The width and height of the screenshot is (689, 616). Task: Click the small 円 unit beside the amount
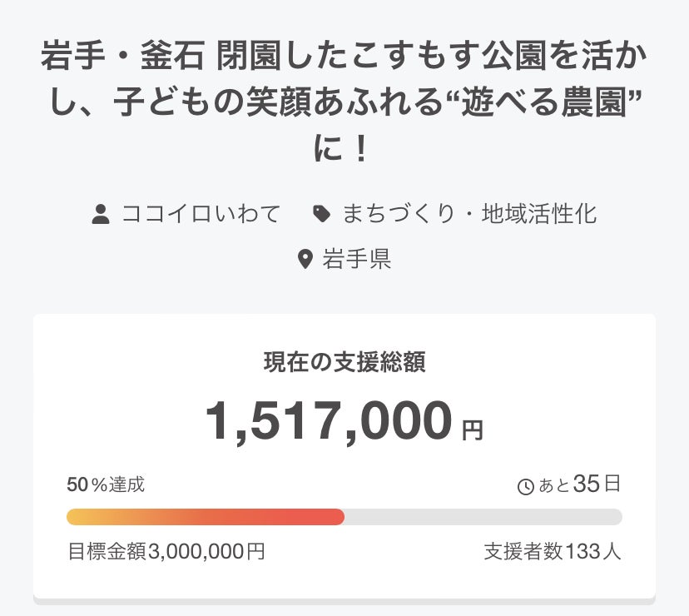click(472, 430)
